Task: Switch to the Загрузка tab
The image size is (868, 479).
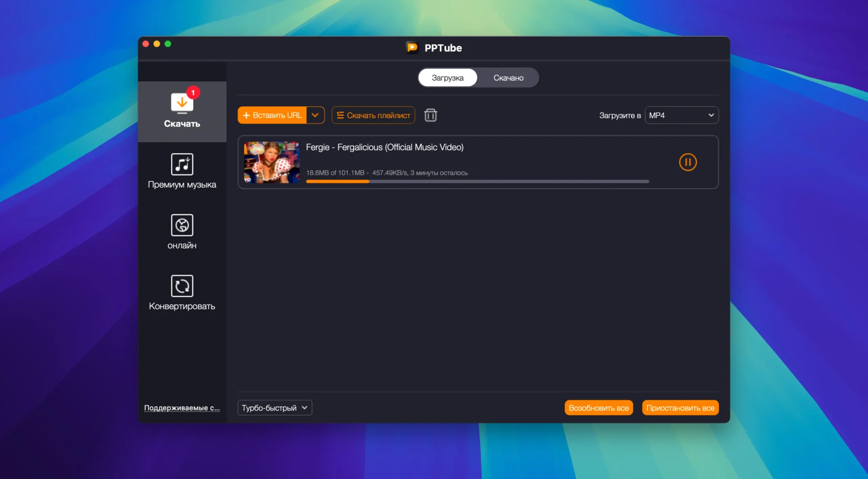Action: click(447, 78)
